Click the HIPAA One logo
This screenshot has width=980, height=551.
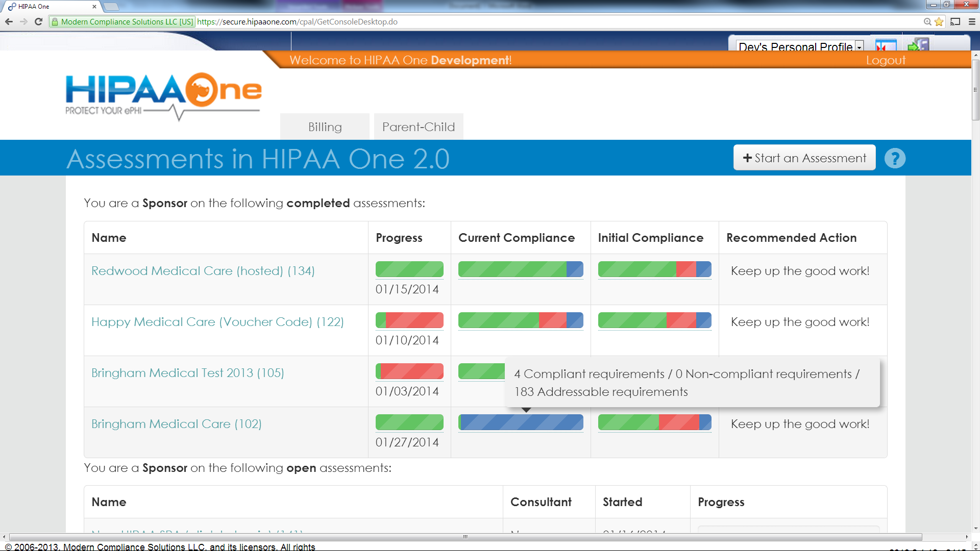point(163,95)
